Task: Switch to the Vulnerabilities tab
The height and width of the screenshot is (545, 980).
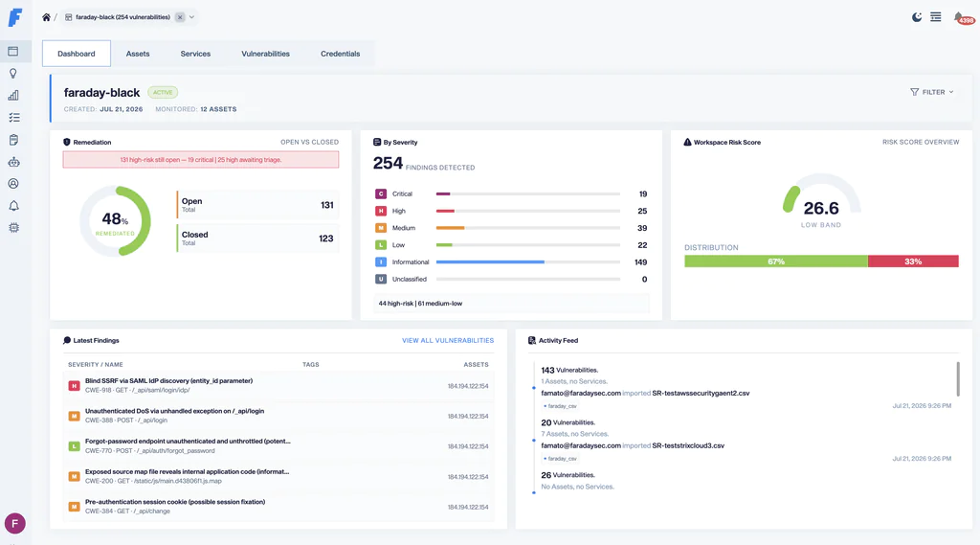Action: pos(266,54)
